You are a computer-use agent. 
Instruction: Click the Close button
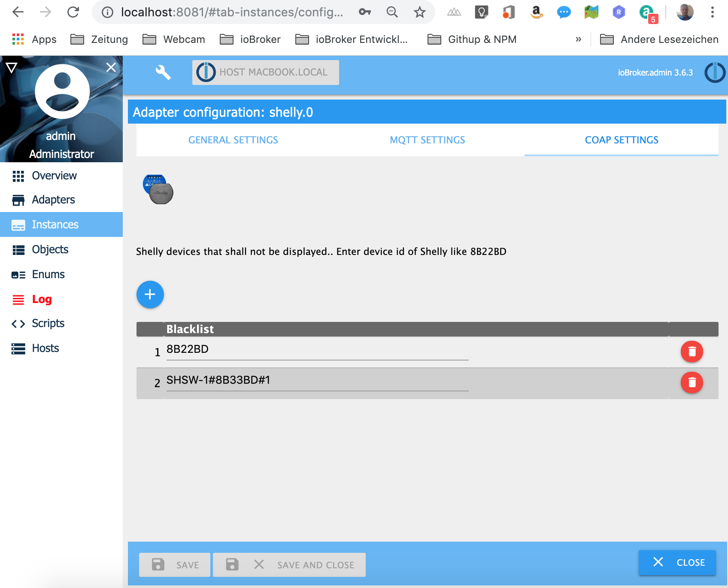pos(677,562)
